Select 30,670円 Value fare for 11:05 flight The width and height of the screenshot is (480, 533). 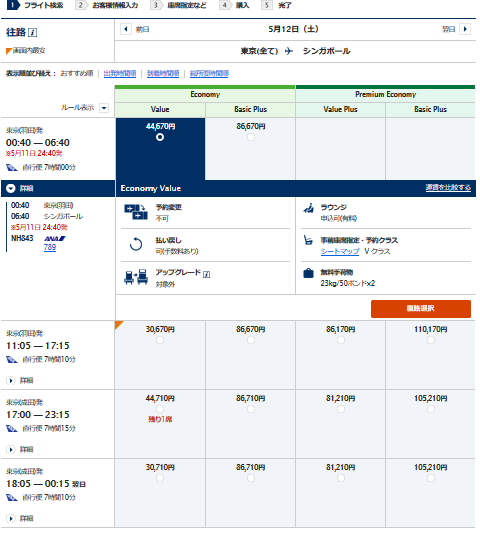pos(160,340)
